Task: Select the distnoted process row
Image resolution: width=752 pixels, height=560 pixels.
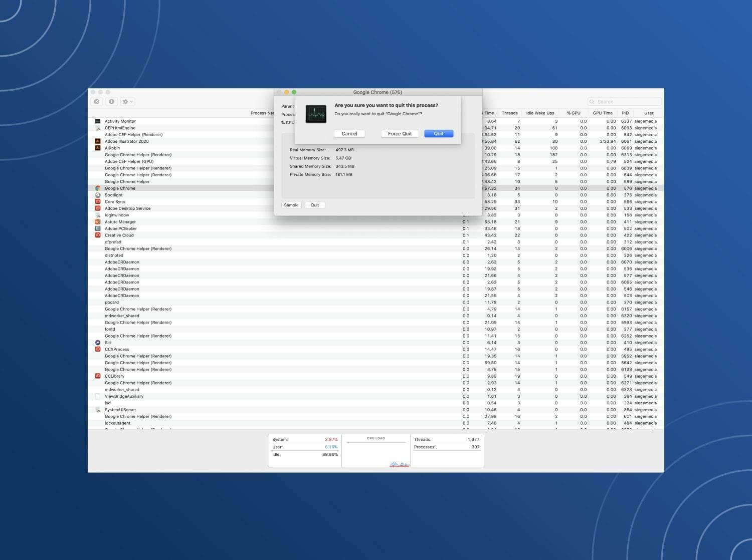Action: click(376, 255)
